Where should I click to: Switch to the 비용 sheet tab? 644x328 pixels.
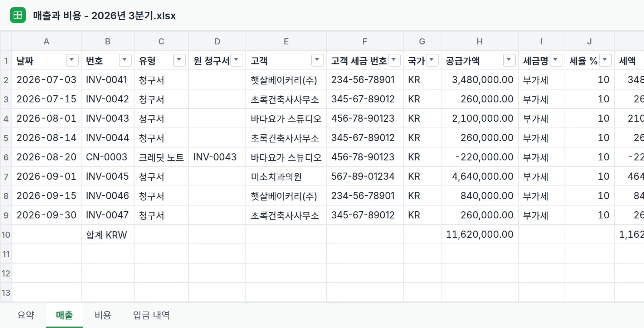click(103, 315)
